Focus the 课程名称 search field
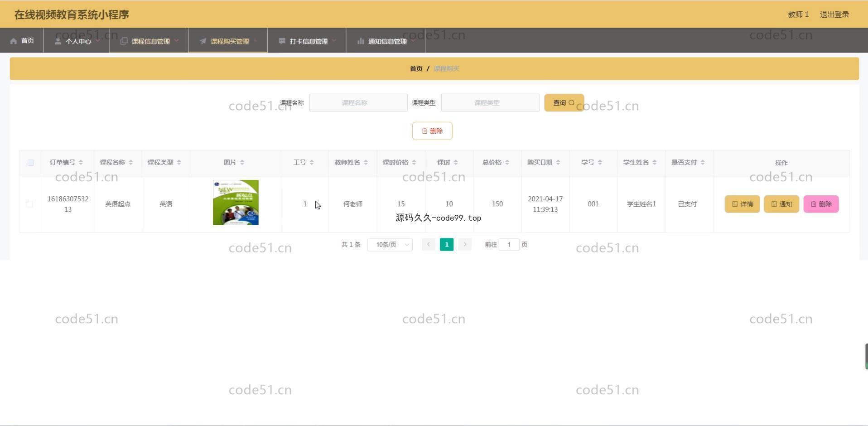This screenshot has width=868, height=426. coord(358,103)
